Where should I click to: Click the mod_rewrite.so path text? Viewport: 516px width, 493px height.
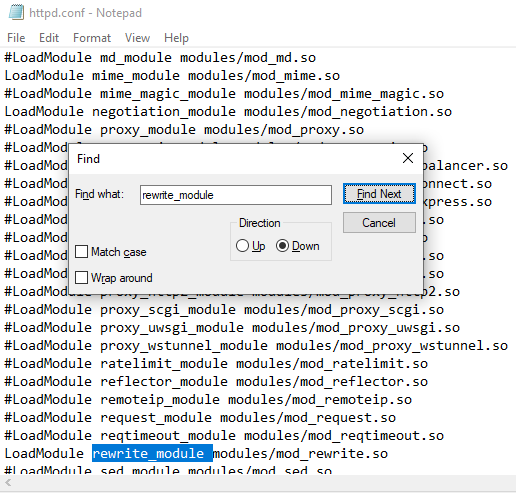click(x=300, y=454)
